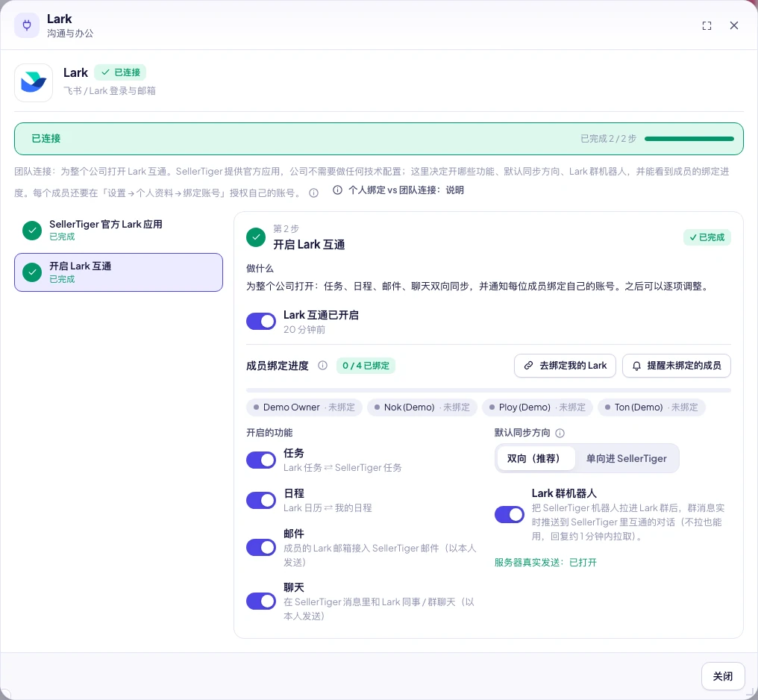Click 去绑定我的 Lark button

click(565, 366)
